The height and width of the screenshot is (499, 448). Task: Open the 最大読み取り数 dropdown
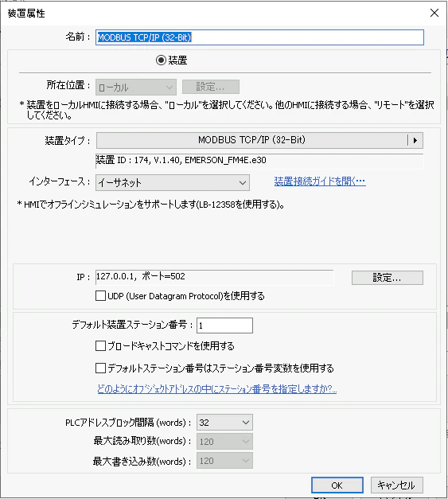224,442
